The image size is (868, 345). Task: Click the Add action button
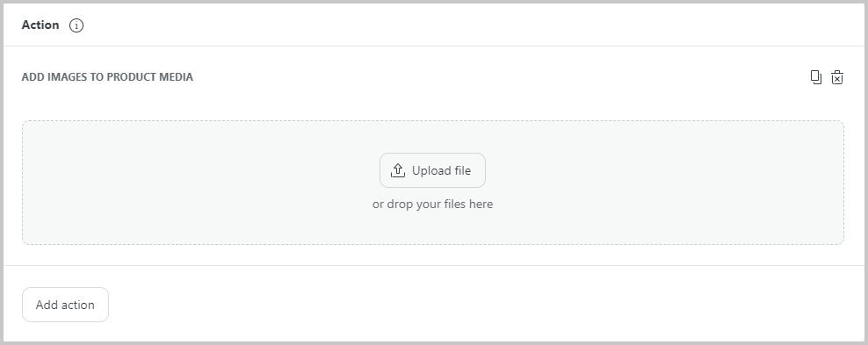coord(65,305)
